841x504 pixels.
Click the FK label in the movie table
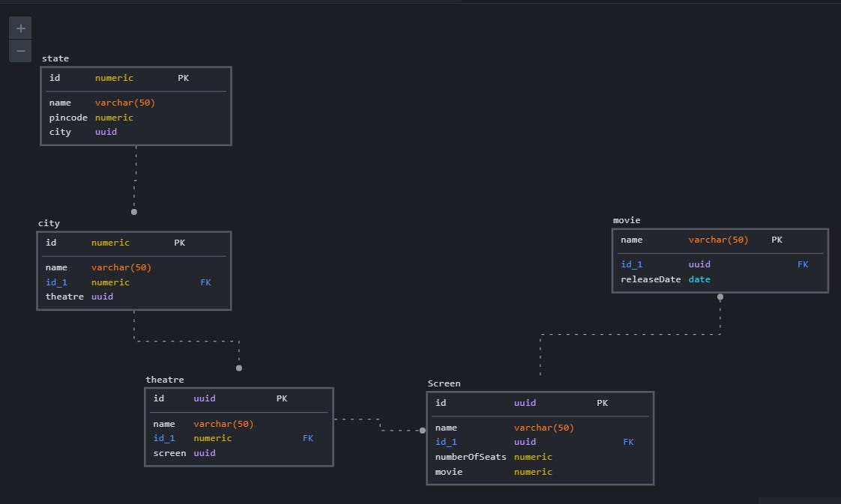(803, 264)
